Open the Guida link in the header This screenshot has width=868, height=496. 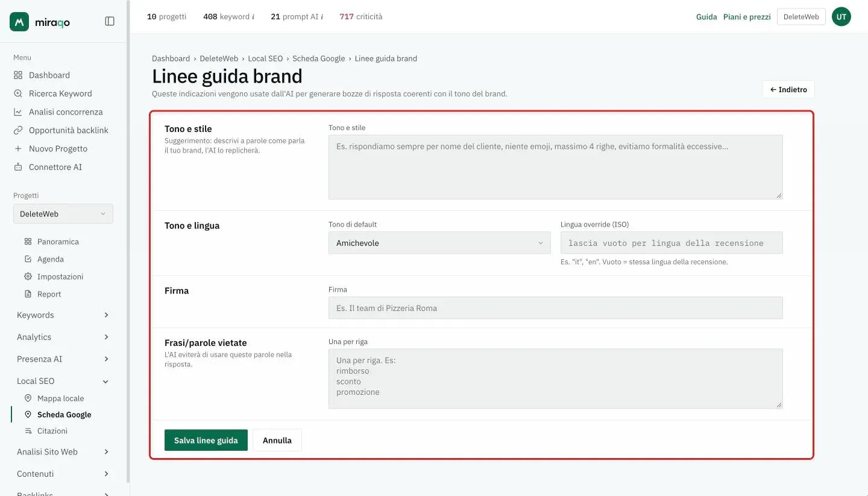pyautogui.click(x=706, y=17)
